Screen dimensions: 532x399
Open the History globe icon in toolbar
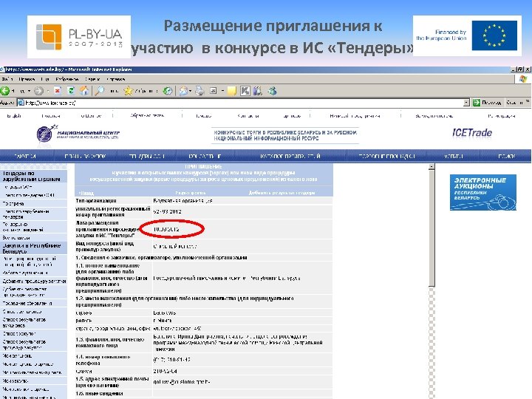click(x=168, y=91)
